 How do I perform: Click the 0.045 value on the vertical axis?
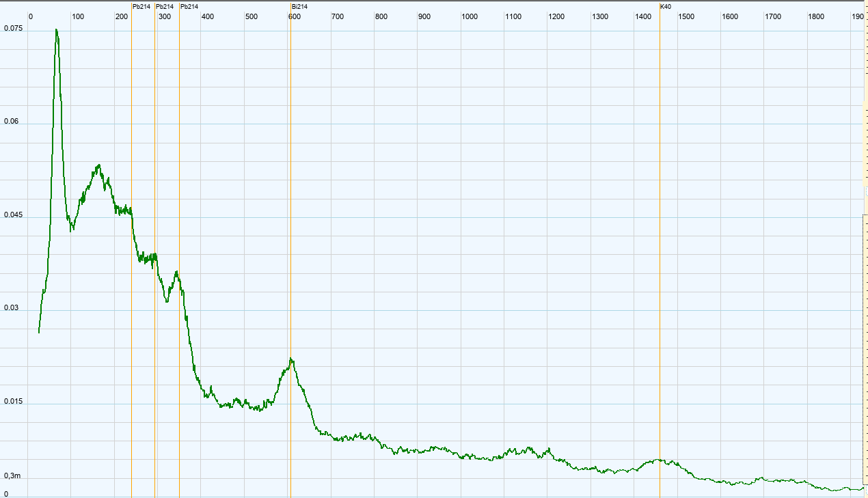(14, 215)
